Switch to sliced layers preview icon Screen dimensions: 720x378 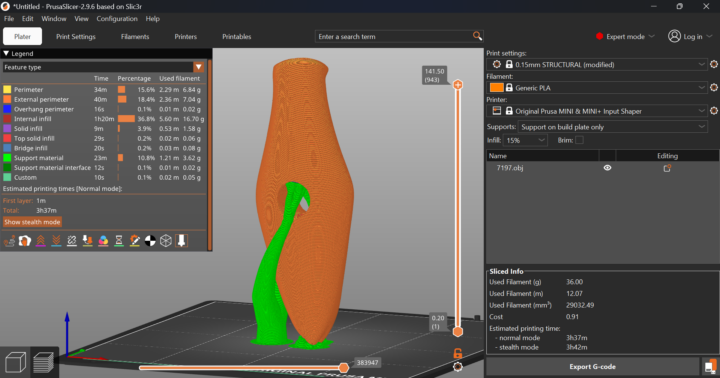coord(43,362)
